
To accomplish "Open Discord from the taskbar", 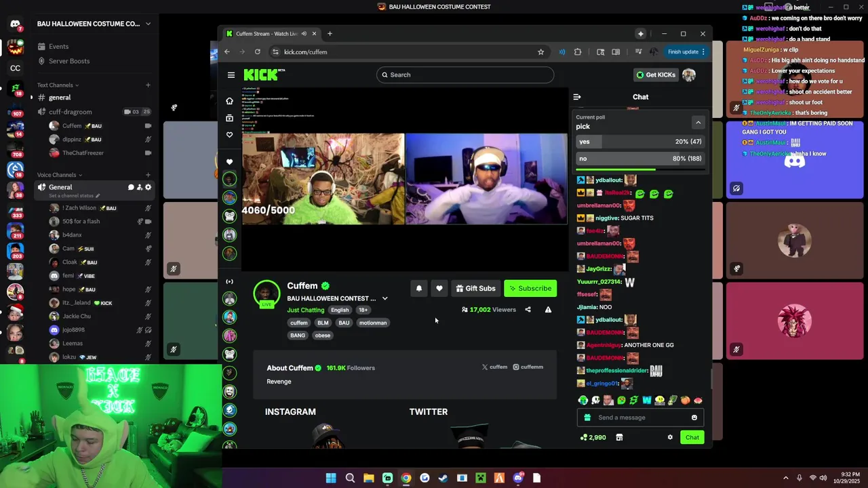I will [518, 478].
